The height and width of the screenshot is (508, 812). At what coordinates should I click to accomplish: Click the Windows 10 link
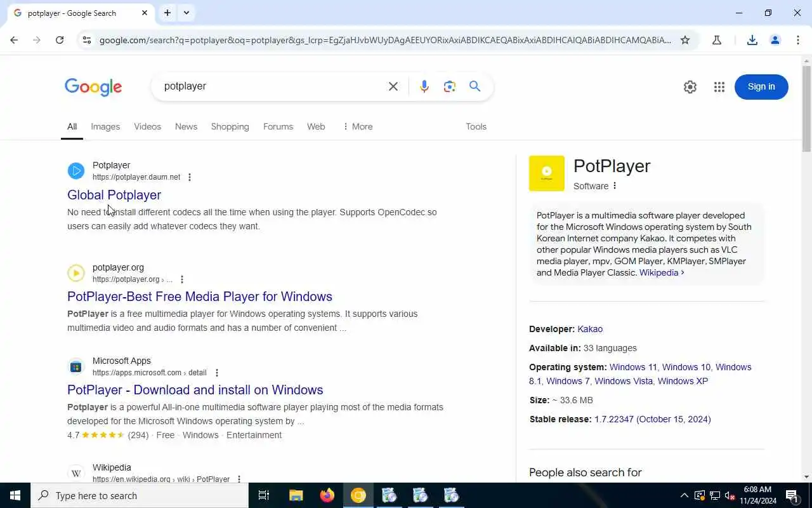click(x=686, y=367)
